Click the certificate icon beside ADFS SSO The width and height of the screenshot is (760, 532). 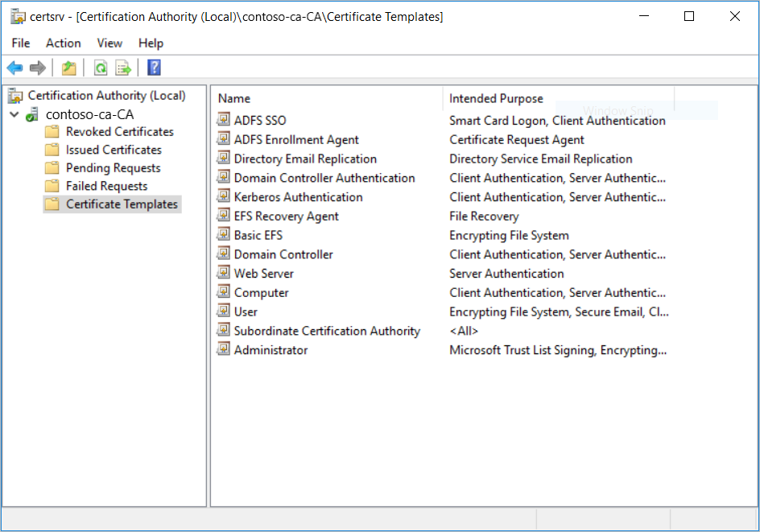coord(222,119)
